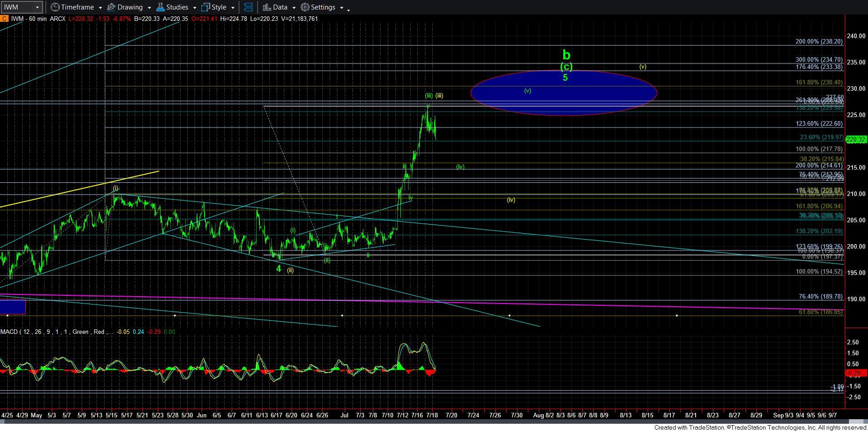Click the Aug date on time axis

coord(538,415)
